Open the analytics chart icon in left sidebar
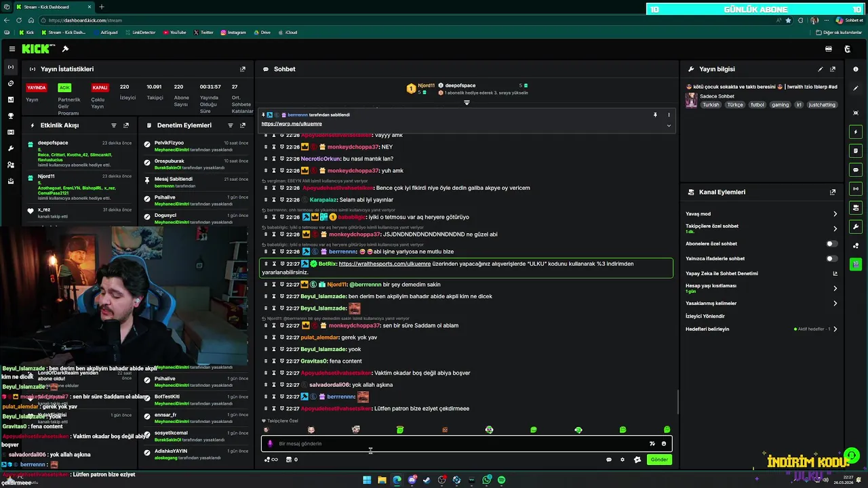The width and height of the screenshot is (868, 488). click(x=10, y=100)
